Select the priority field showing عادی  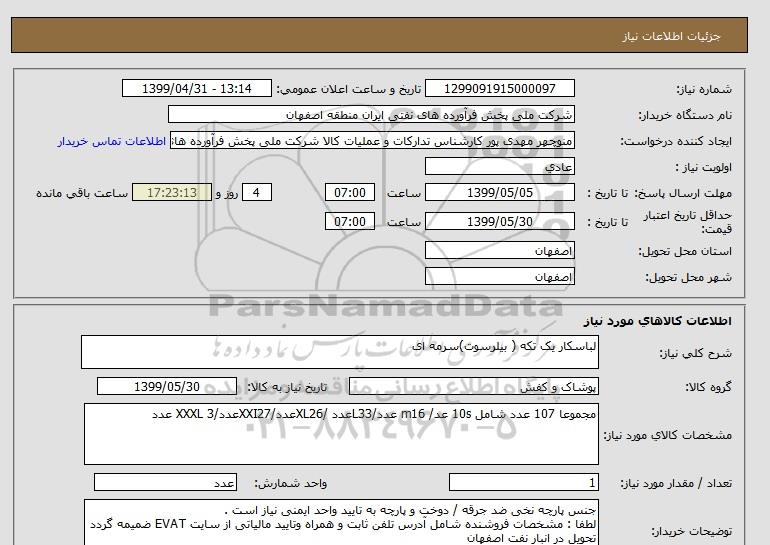[499, 166]
